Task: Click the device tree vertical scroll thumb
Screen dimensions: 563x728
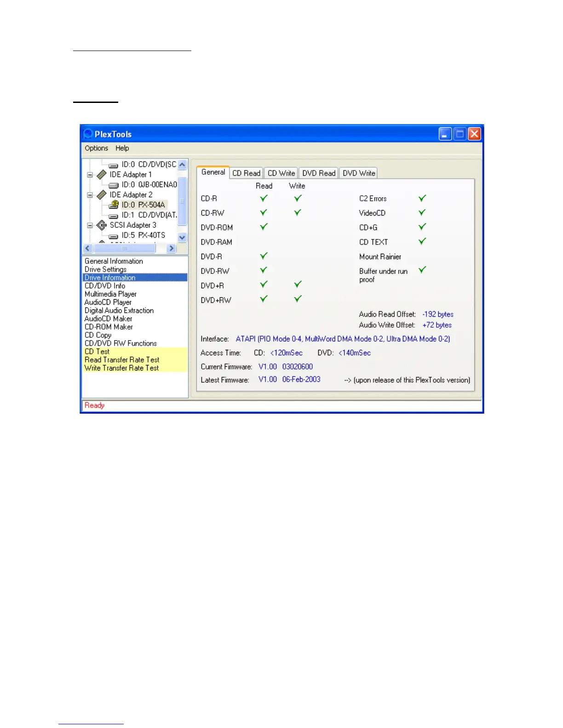Action: pyautogui.click(x=182, y=201)
